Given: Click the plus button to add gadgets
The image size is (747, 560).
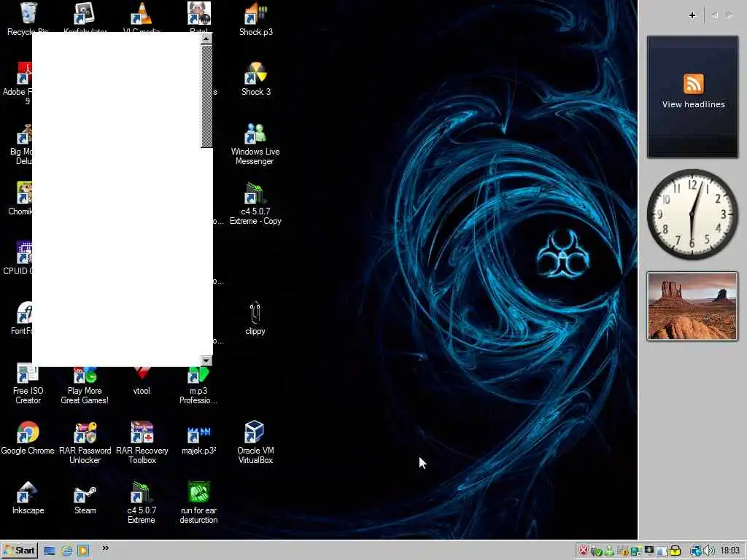Looking at the screenshot, I should click(692, 15).
